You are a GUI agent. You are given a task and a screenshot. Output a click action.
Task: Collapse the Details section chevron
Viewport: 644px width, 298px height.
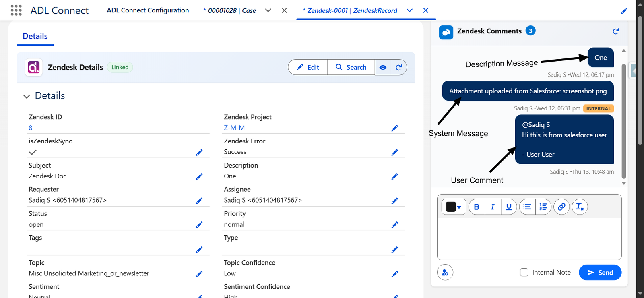pyautogui.click(x=27, y=96)
